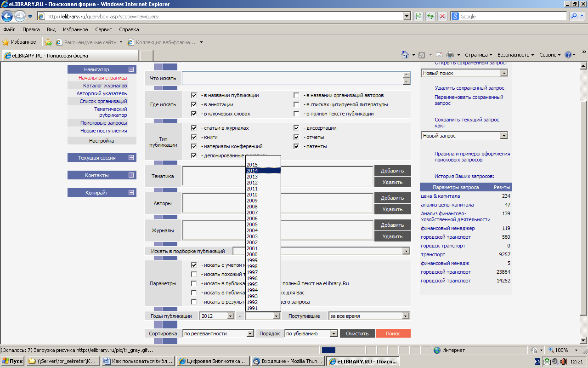Uncheck 'статьи в журналах' checkbox

point(194,128)
